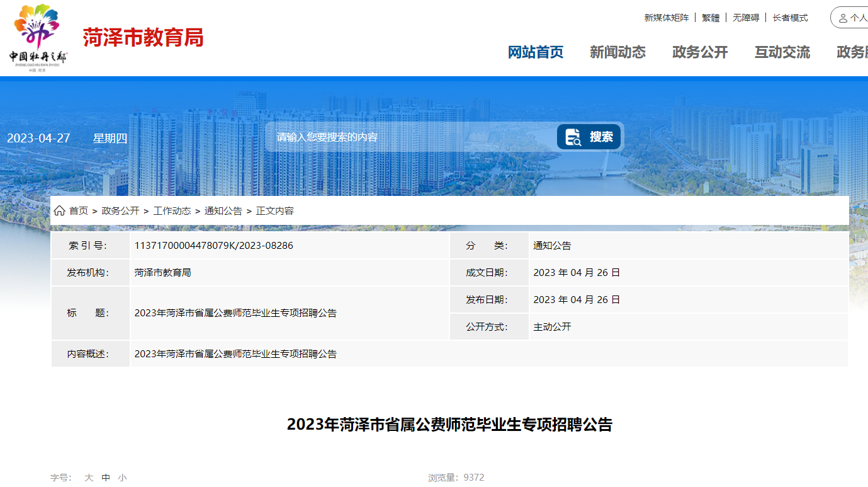Go to 首页 in breadcrumb
Image resolution: width=868 pixels, height=487 pixels.
click(x=79, y=211)
